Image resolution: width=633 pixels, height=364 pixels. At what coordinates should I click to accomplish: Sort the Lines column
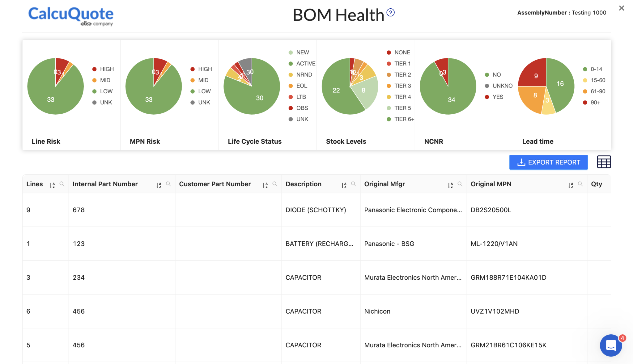pos(52,184)
